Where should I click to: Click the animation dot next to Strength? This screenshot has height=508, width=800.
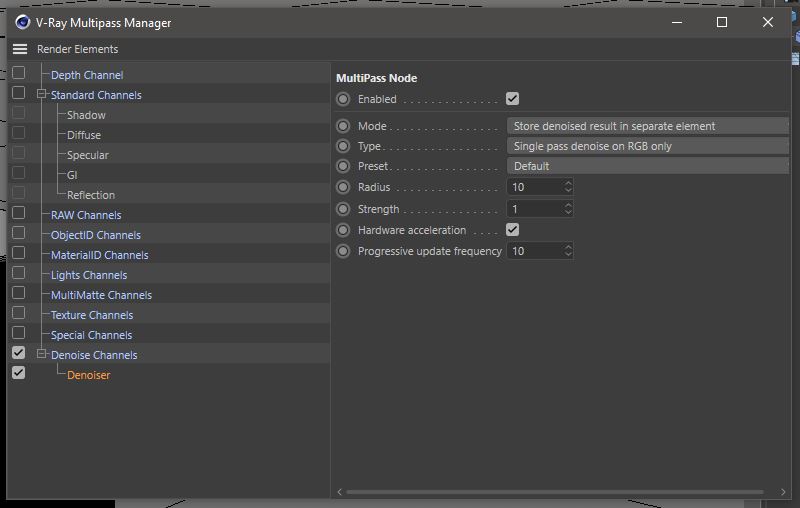tap(343, 209)
